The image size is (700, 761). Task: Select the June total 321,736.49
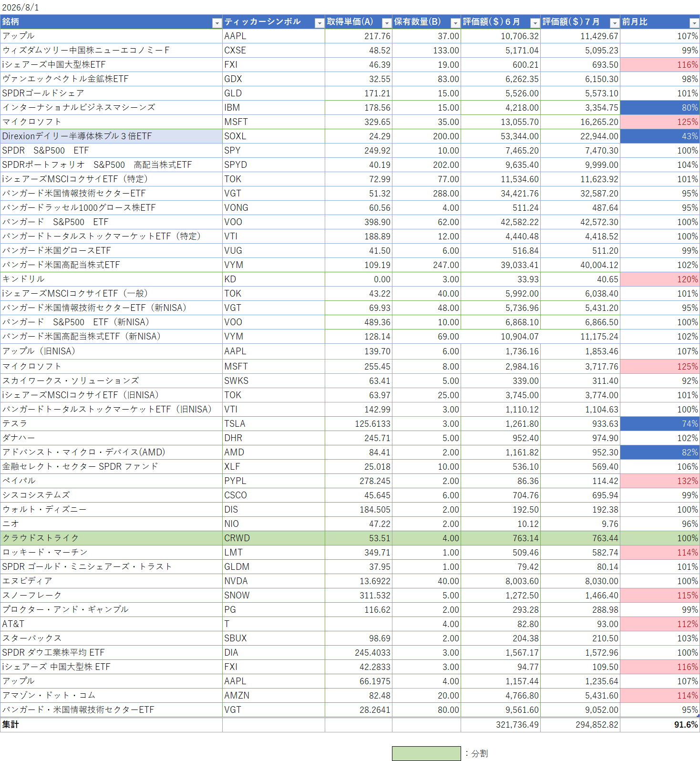(501, 725)
